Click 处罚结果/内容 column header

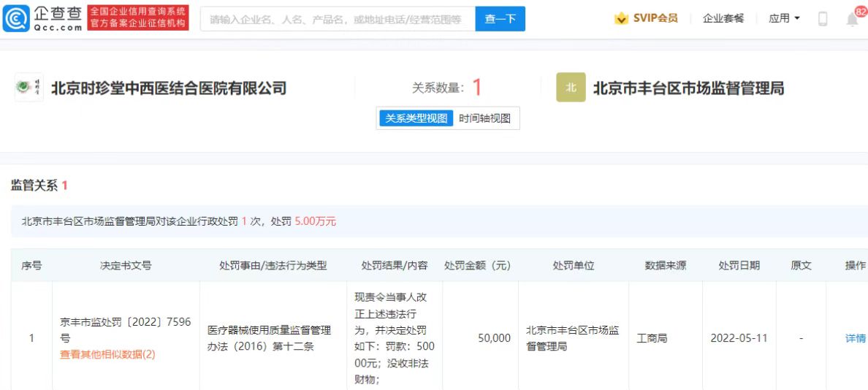point(395,266)
